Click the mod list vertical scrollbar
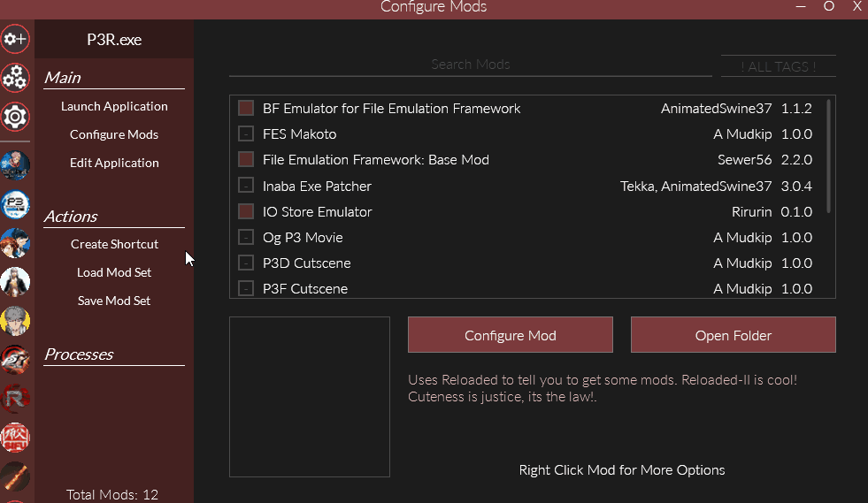The height and width of the screenshot is (503, 868). (828, 156)
